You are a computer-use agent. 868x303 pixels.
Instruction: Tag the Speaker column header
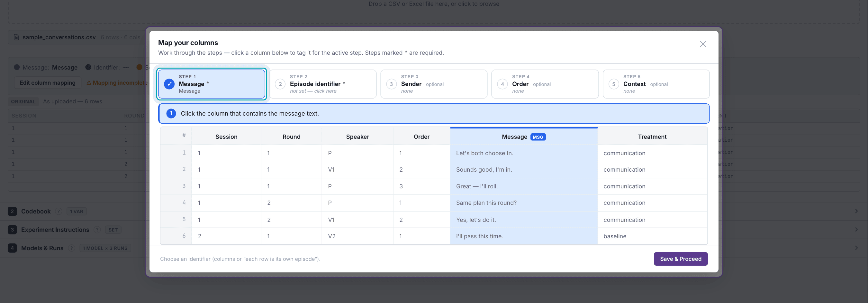tap(357, 137)
